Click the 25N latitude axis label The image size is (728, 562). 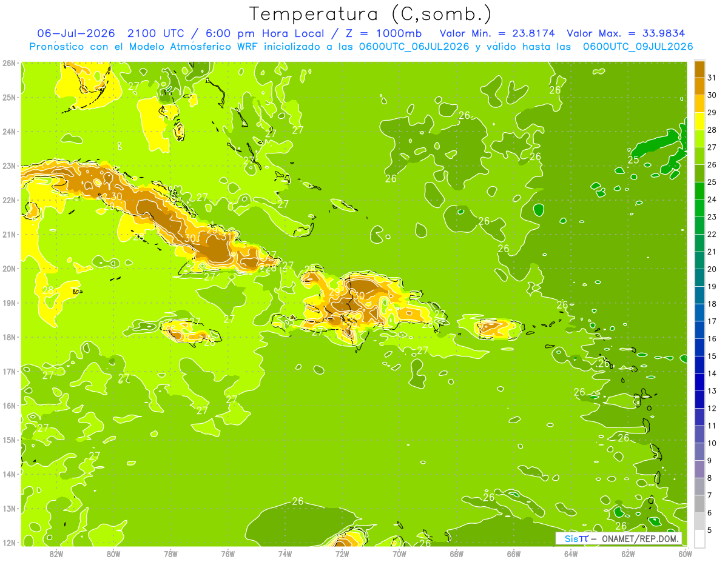(x=8, y=97)
